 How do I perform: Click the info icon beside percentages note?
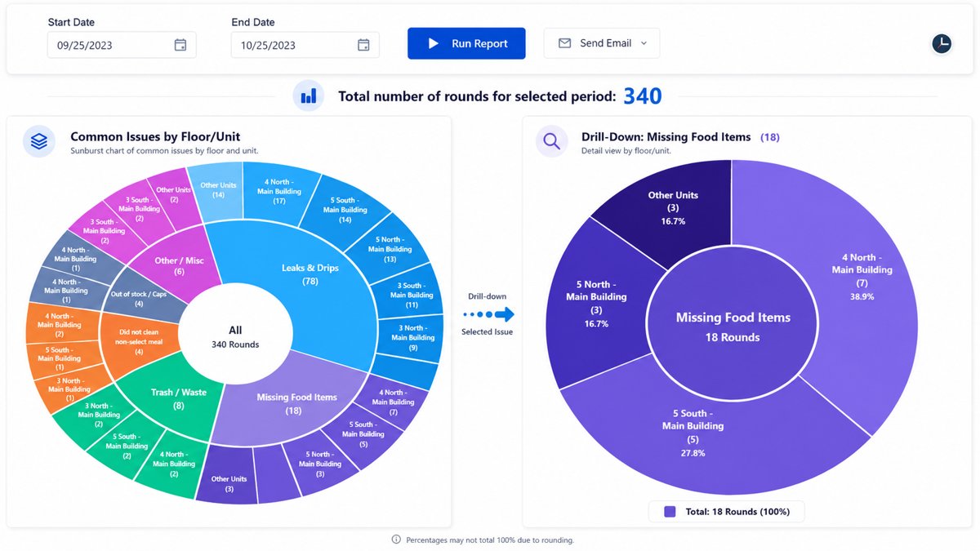coord(396,540)
